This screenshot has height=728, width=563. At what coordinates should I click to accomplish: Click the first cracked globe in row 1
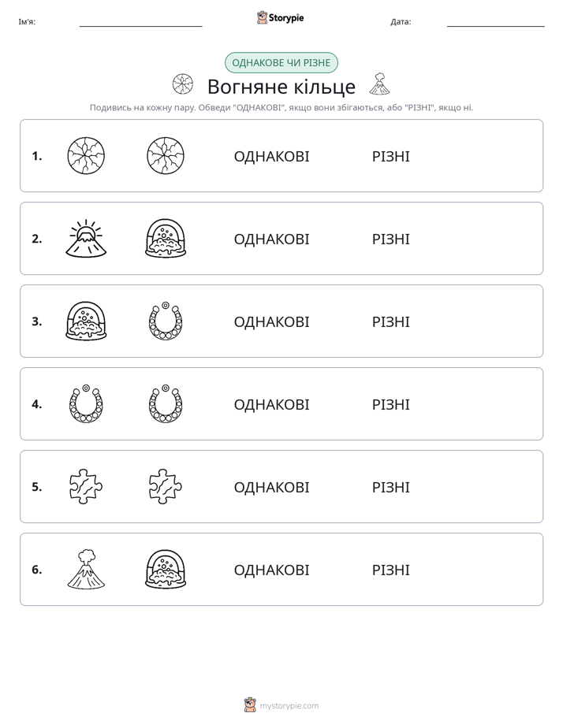pos(86,155)
